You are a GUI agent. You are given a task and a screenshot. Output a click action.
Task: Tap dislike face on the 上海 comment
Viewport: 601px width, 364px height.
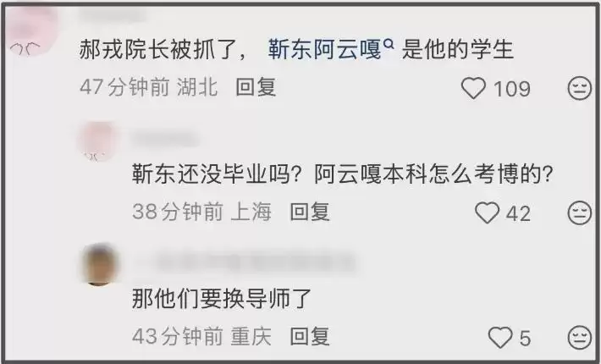coord(580,212)
